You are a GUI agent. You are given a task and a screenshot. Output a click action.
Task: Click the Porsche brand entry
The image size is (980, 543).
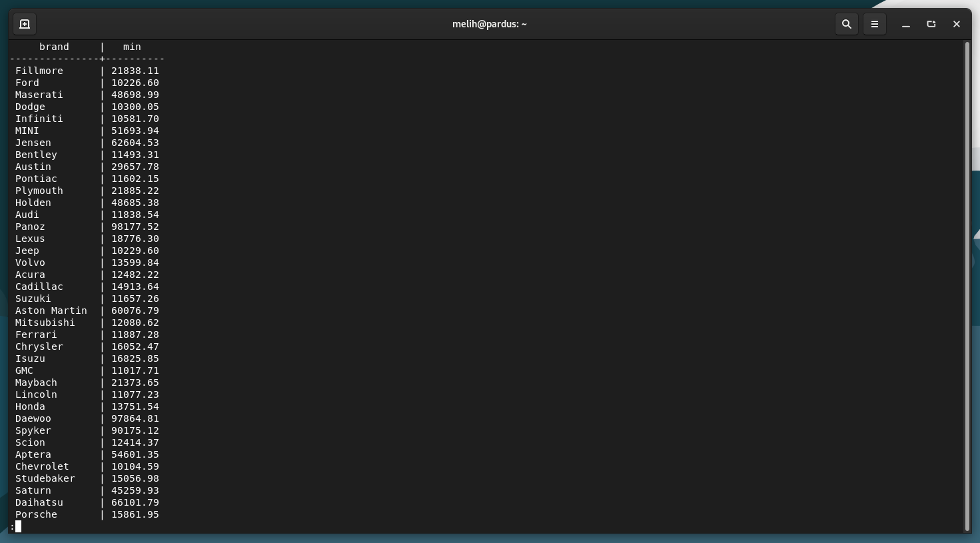36,514
